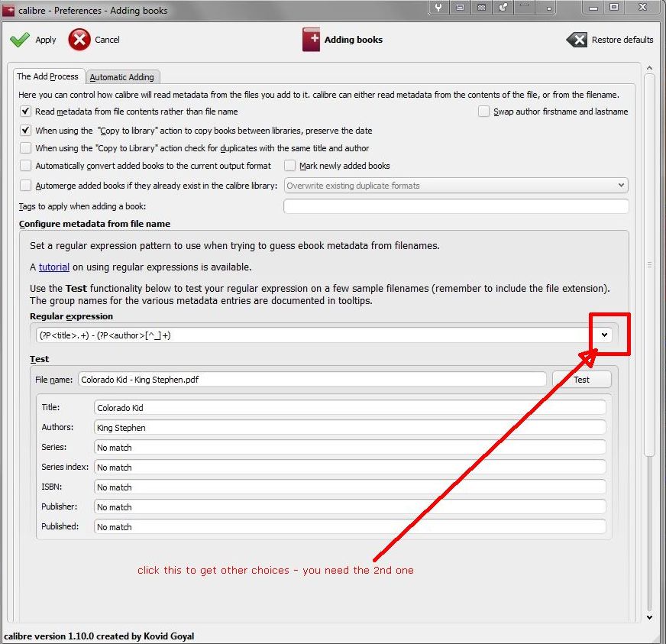
Task: Click the Configure metadata from file name heading
Action: point(94,224)
